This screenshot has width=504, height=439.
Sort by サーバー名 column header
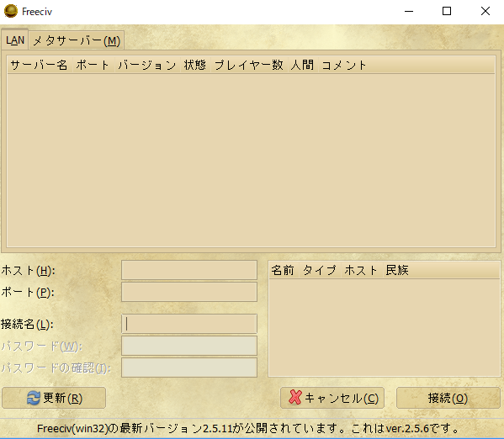(x=40, y=66)
